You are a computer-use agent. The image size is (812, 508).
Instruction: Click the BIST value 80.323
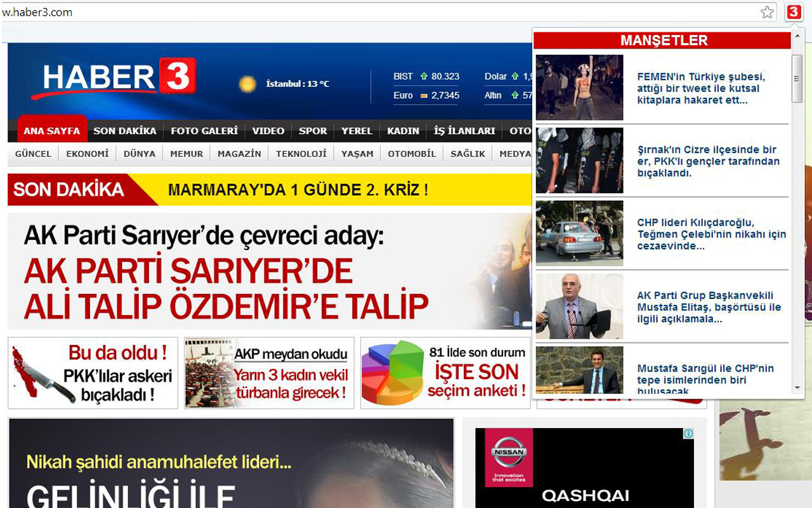445,76
